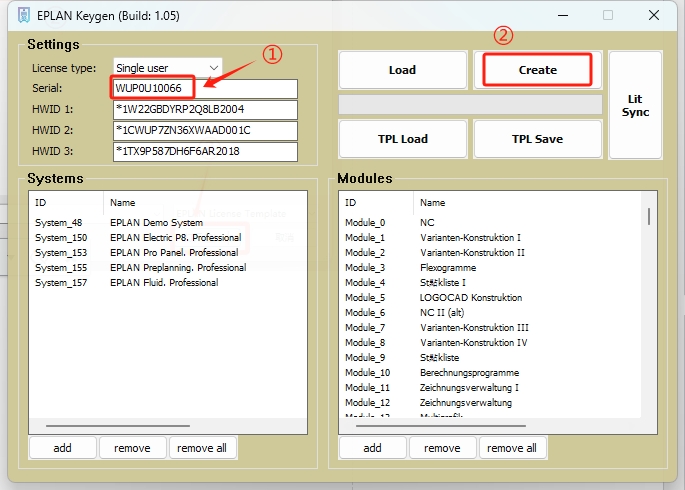Click the Serial input field
Screen dimensions: 685x490
click(205, 89)
